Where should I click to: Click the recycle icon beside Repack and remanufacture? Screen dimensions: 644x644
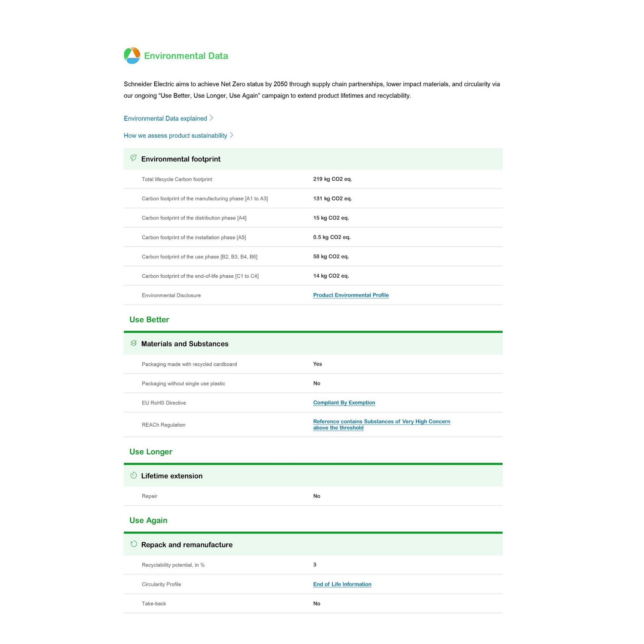(x=133, y=544)
